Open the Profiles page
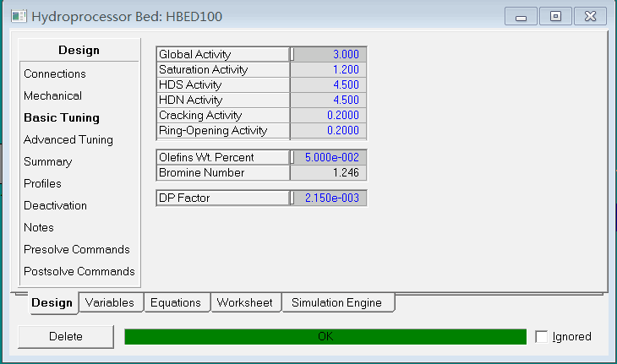 [x=42, y=183]
